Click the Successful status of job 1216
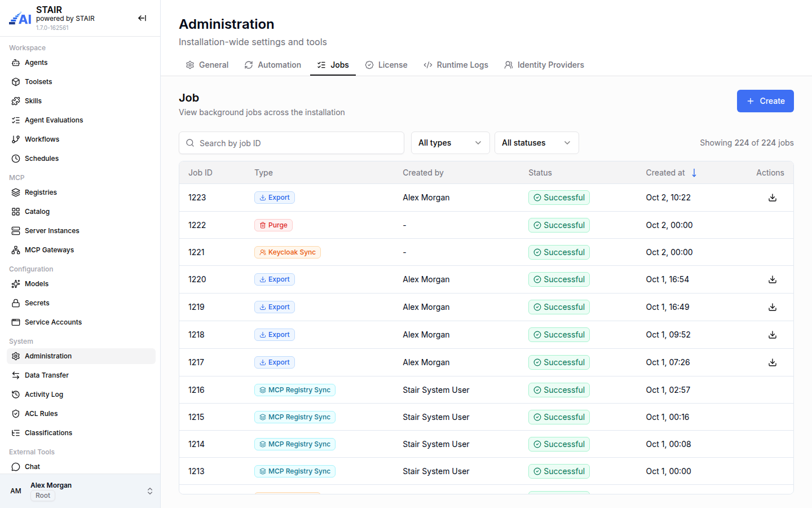 [559, 390]
